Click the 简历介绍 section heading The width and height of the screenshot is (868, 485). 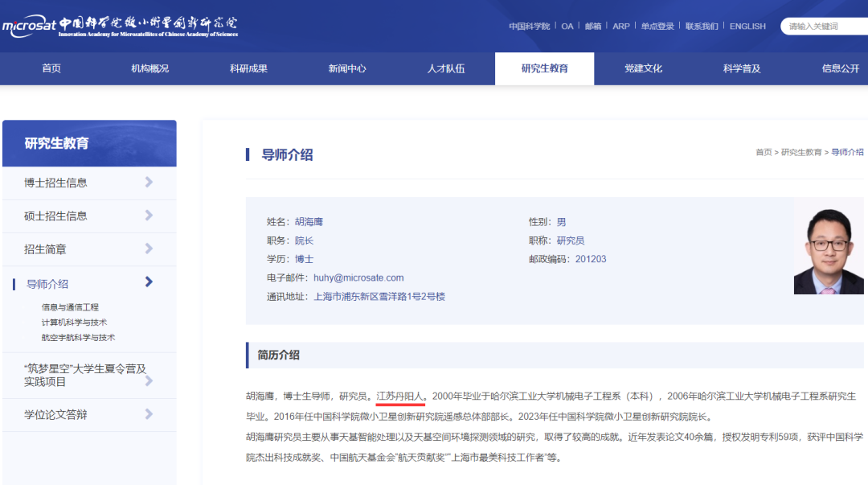[278, 355]
